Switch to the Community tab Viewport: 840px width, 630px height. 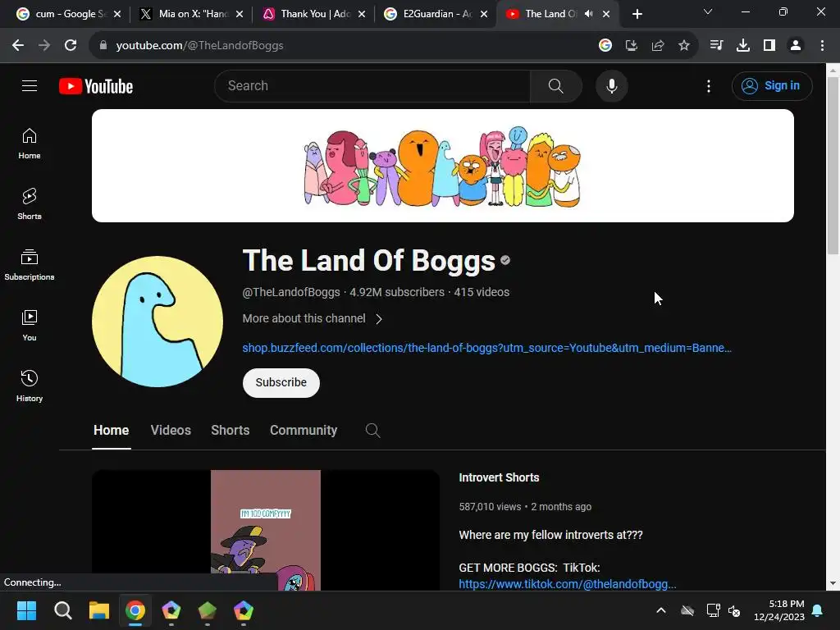pos(304,430)
